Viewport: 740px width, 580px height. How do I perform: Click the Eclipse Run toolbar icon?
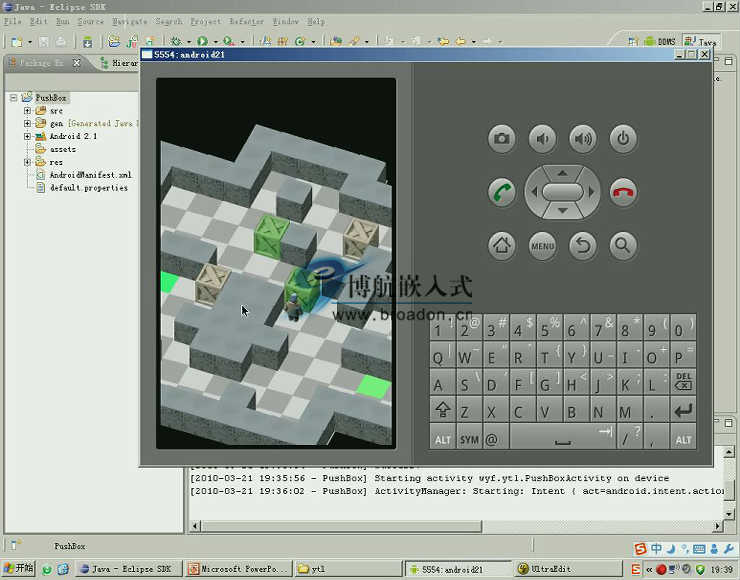202,42
